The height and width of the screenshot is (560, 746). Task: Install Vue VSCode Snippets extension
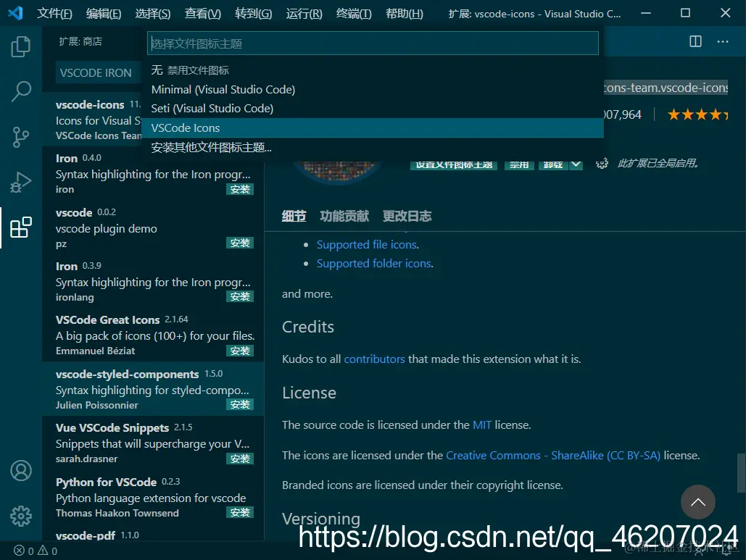[240, 459]
